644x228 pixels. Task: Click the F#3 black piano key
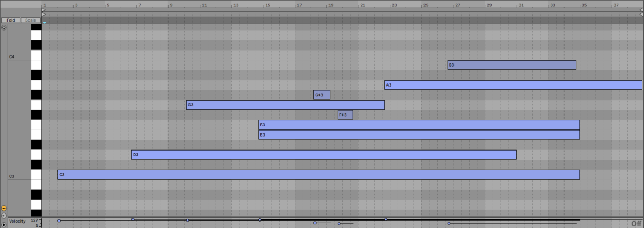[x=36, y=115]
